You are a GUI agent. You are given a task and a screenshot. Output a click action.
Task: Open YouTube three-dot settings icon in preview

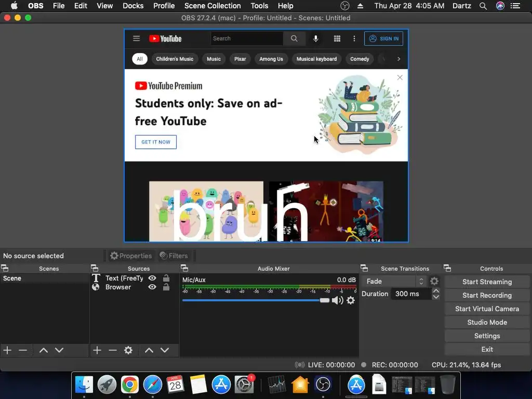tap(354, 38)
